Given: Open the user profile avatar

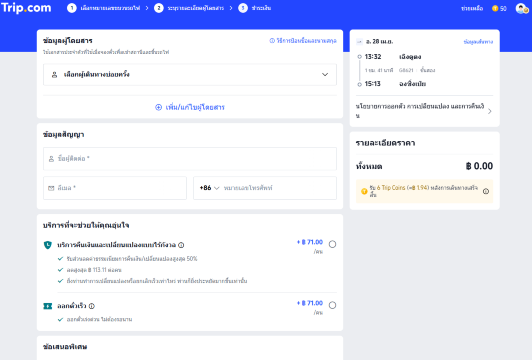Looking at the screenshot, I should [x=521, y=8].
